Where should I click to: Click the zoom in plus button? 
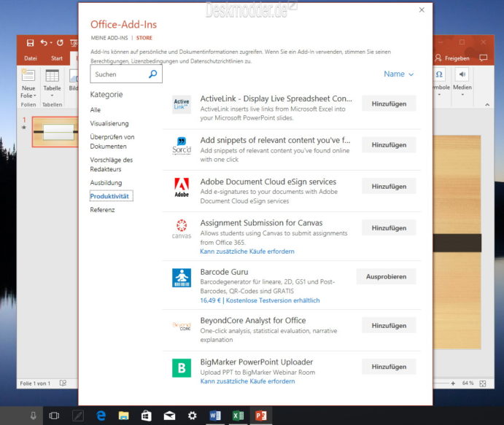click(x=453, y=383)
